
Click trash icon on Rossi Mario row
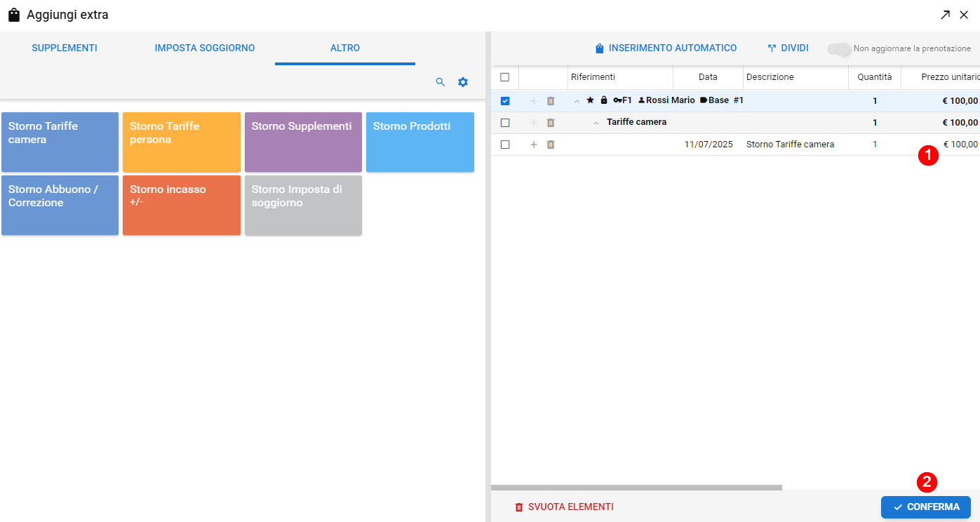click(x=551, y=101)
